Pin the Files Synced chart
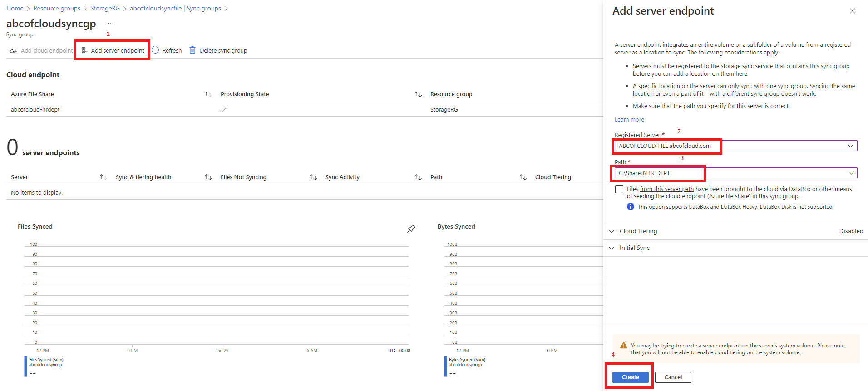The width and height of the screenshot is (868, 391). click(x=411, y=229)
